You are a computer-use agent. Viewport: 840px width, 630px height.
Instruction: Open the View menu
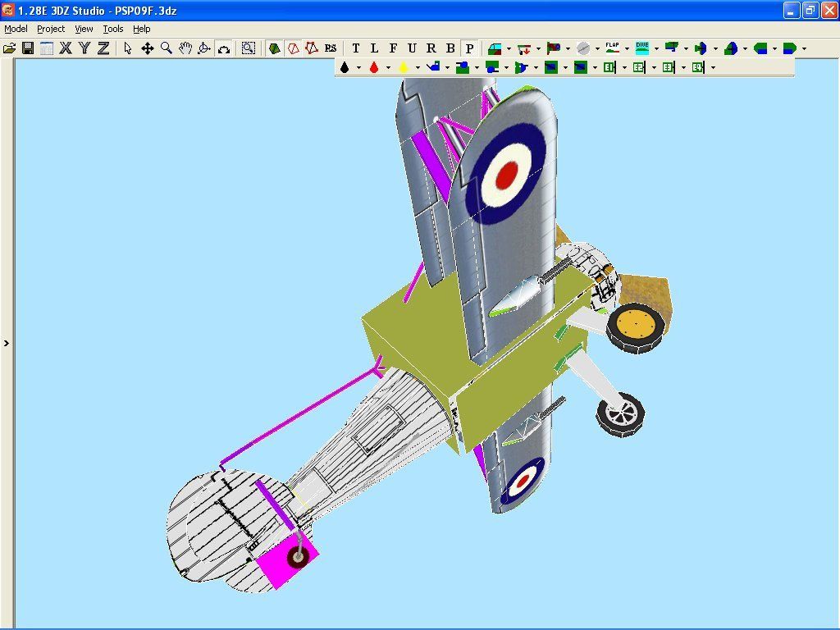point(84,29)
